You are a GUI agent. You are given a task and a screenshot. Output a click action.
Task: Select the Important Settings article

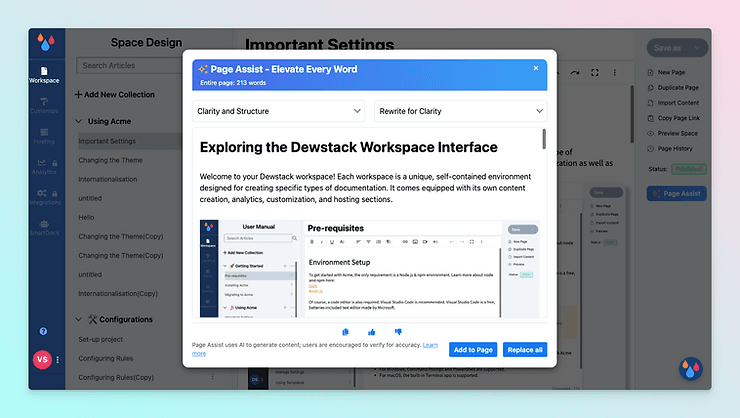(x=107, y=141)
